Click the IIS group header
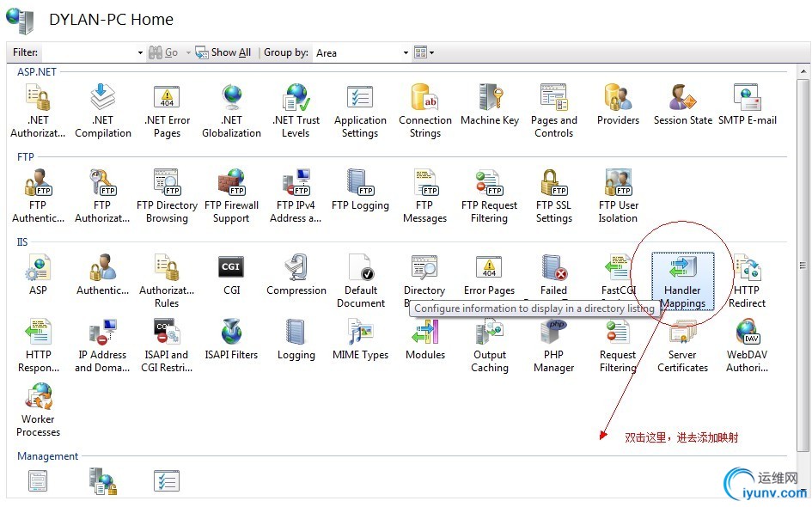Screen dimensions: 812x507 point(22,241)
